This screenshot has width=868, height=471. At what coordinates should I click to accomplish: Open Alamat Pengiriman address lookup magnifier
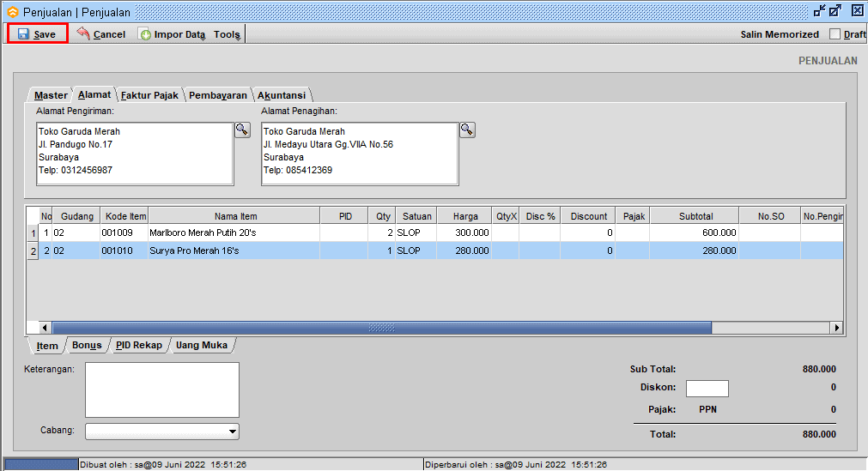242,130
